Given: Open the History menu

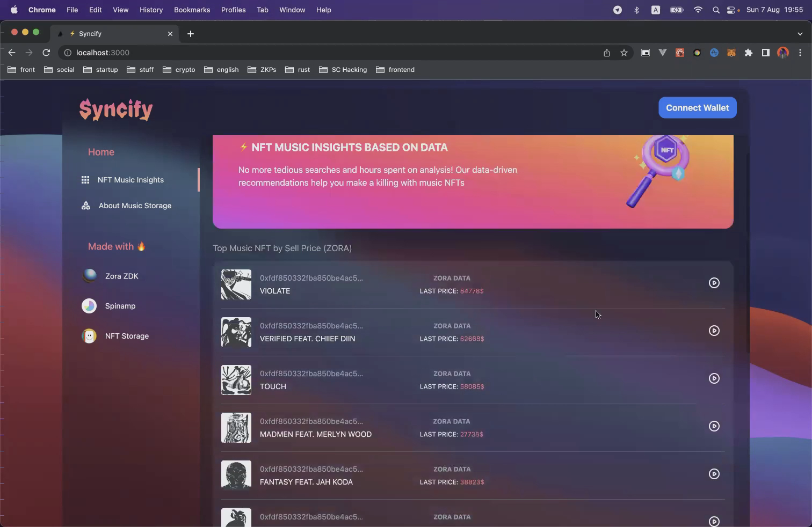Looking at the screenshot, I should [151, 10].
